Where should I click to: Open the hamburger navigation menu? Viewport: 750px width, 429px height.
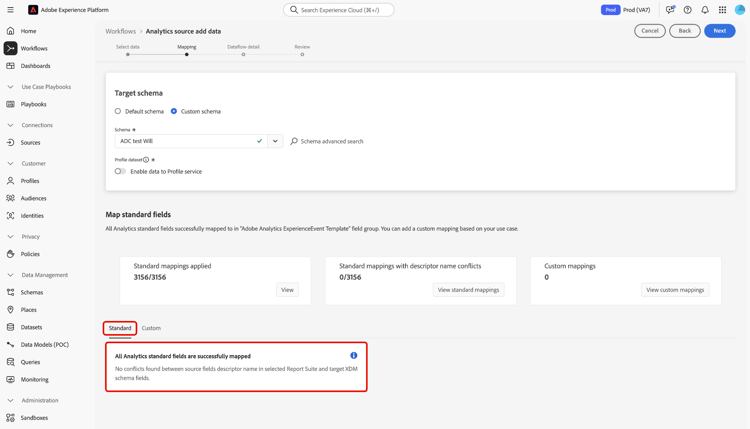coord(10,10)
